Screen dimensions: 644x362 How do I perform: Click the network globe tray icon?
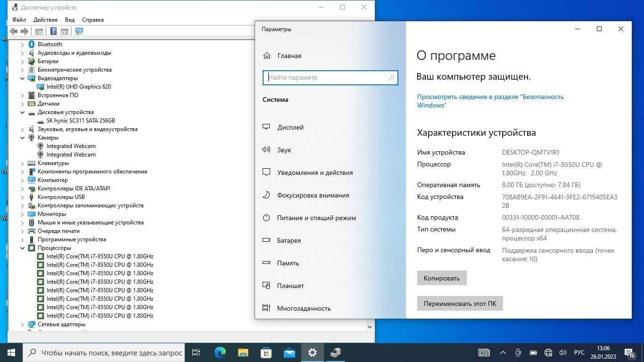[x=548, y=353]
